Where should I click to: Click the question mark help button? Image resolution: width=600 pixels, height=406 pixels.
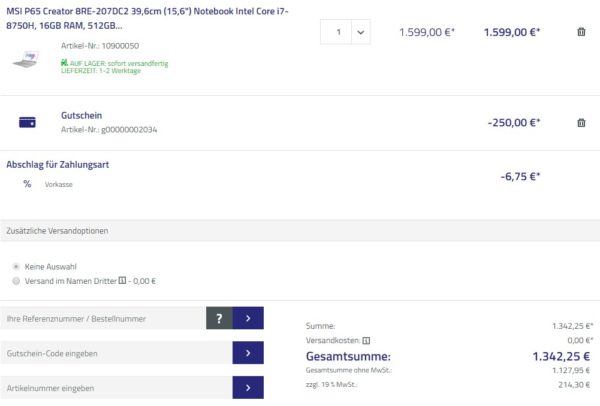[219, 318]
